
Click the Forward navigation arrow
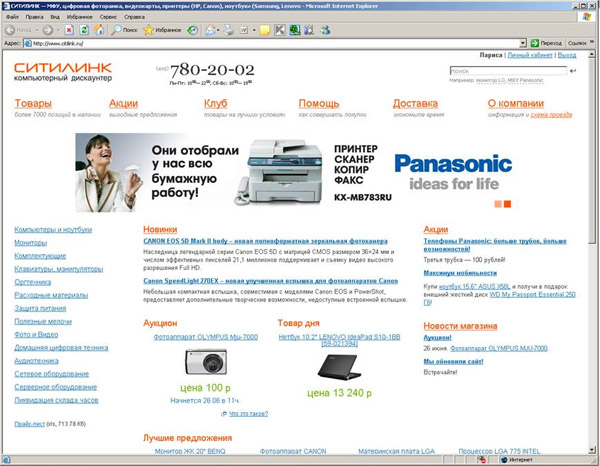click(47, 30)
